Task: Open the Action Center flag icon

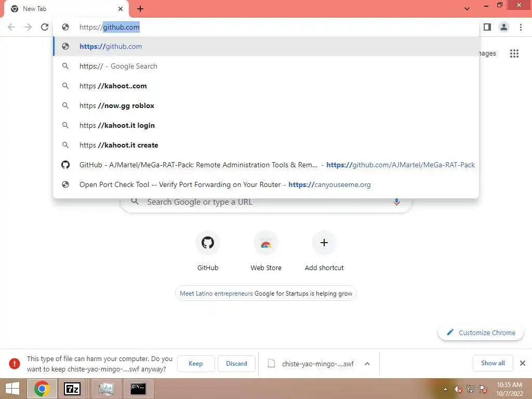Action: [x=483, y=389]
